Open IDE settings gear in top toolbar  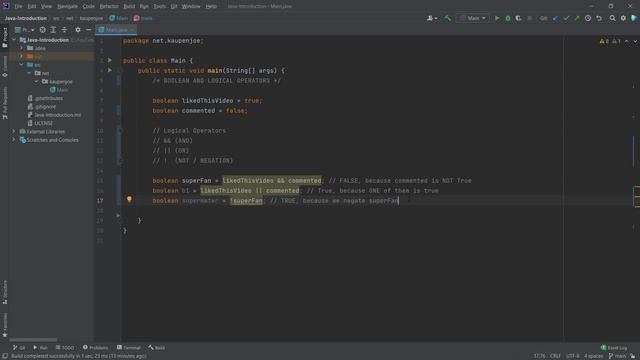(x=623, y=18)
